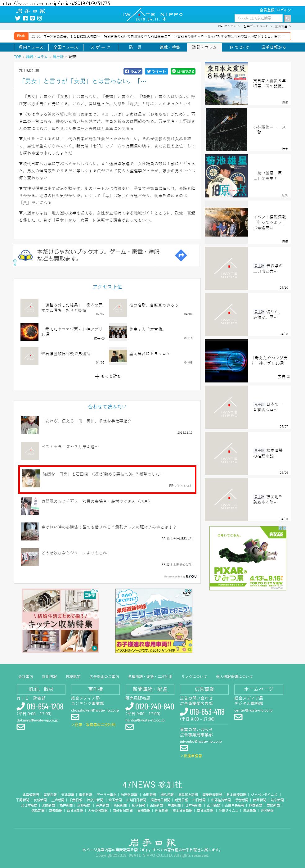Open the 県内ニュース menu tab

31,47
